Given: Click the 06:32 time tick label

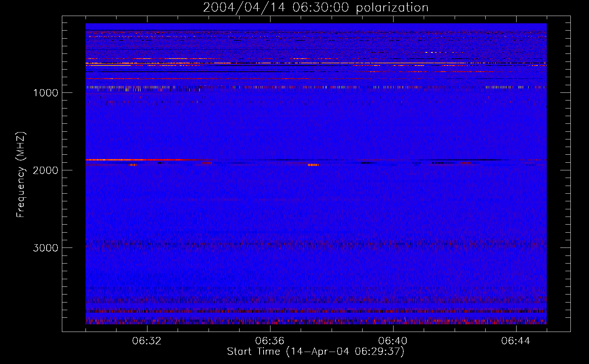Looking at the screenshot, I should [147, 341].
